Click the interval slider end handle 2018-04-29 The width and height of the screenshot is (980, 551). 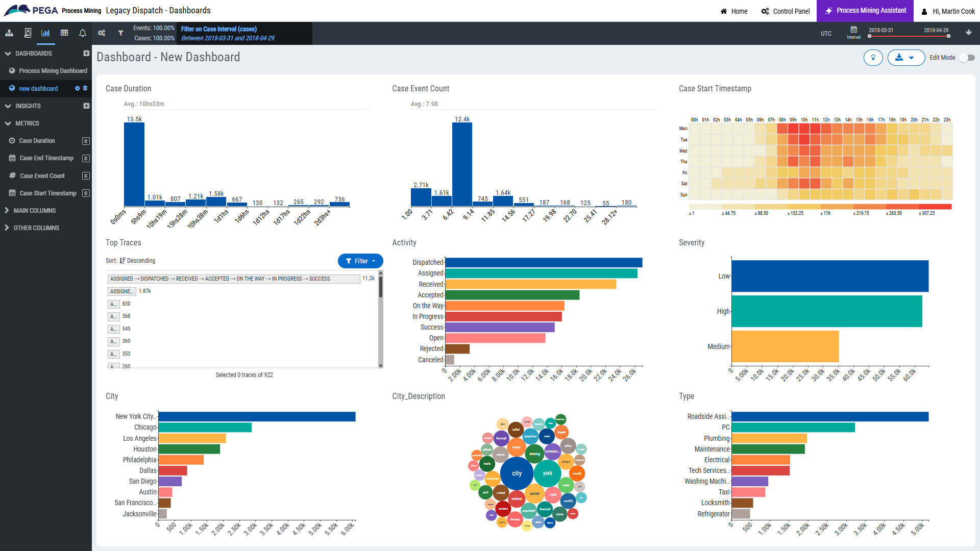click(948, 36)
